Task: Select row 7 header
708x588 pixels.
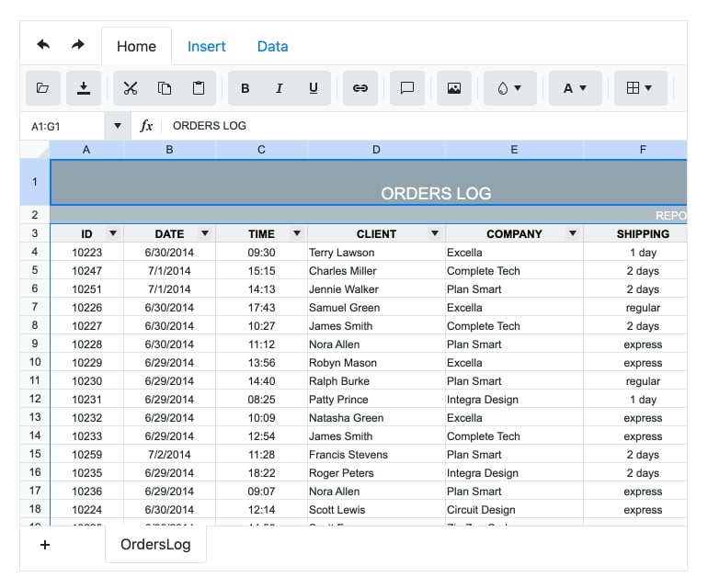Action: point(35,307)
